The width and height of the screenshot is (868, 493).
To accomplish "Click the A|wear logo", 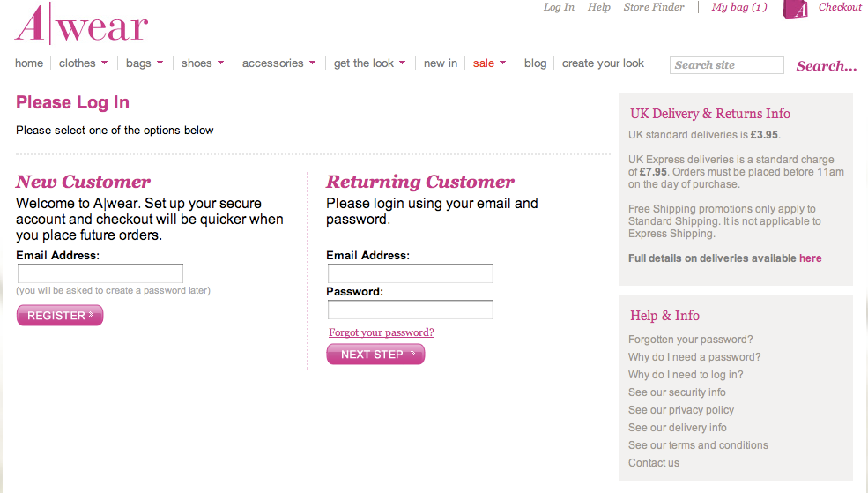I will [x=81, y=23].
